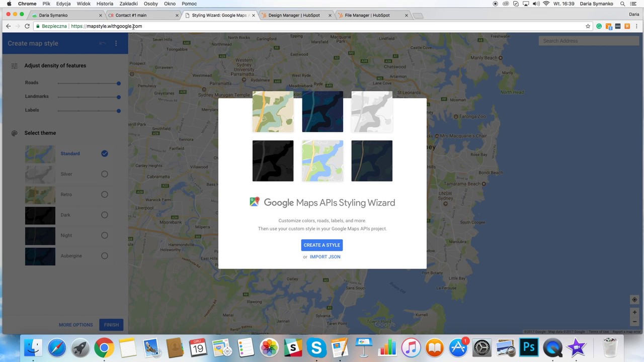The height and width of the screenshot is (362, 644).
Task: Launch Photoshop from the dock
Action: [529, 347]
